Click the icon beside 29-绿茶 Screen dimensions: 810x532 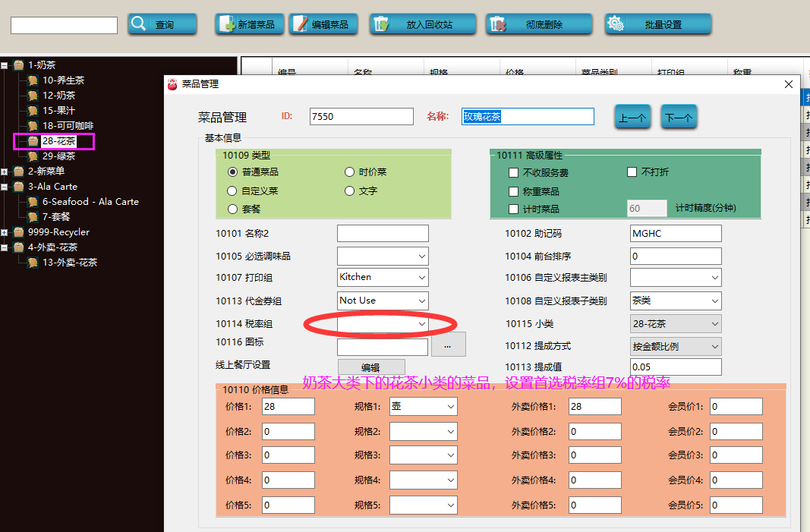tap(33, 156)
